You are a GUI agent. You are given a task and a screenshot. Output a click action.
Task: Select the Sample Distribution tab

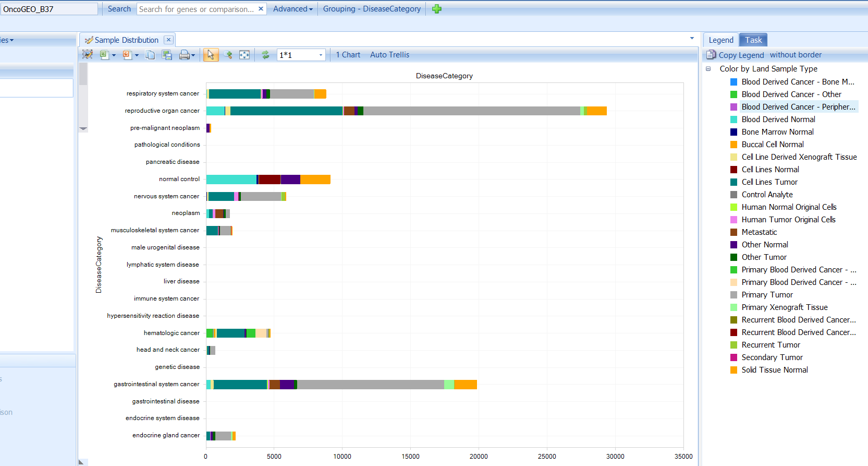(x=126, y=40)
